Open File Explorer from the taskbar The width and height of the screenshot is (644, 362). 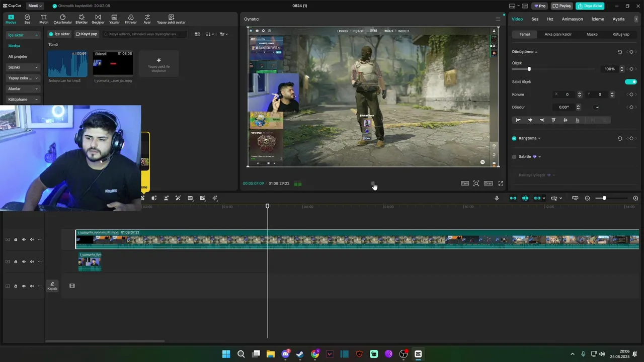[270, 354]
